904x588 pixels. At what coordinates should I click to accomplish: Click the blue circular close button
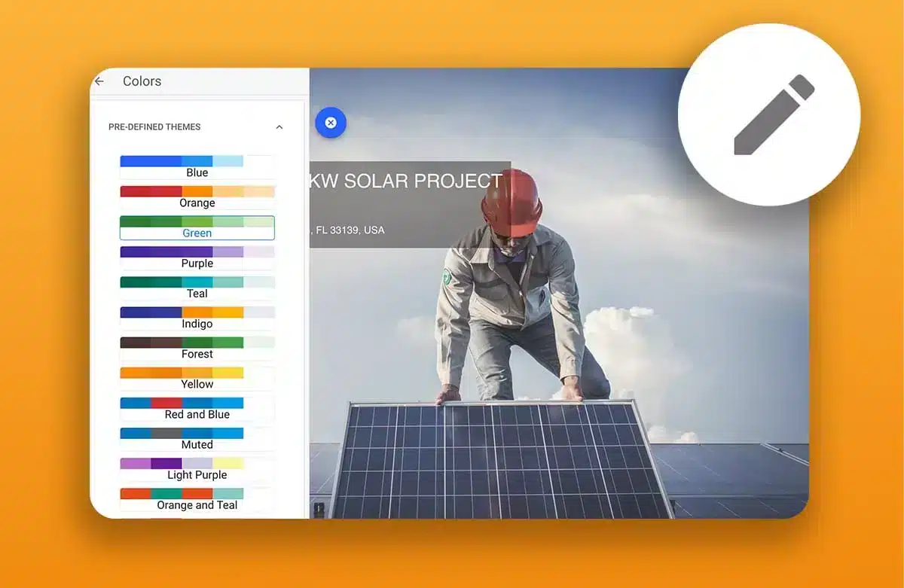(330, 123)
